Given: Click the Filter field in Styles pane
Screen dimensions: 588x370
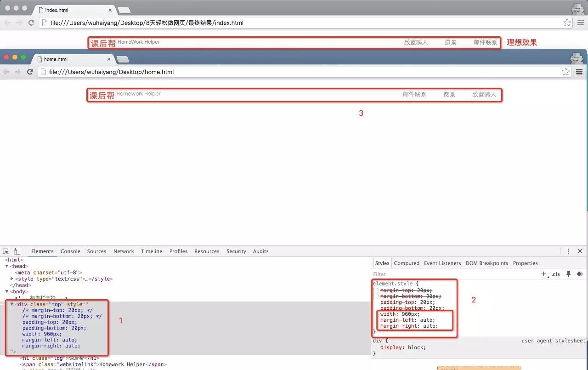Looking at the screenshot, I should pyautogui.click(x=455, y=274).
